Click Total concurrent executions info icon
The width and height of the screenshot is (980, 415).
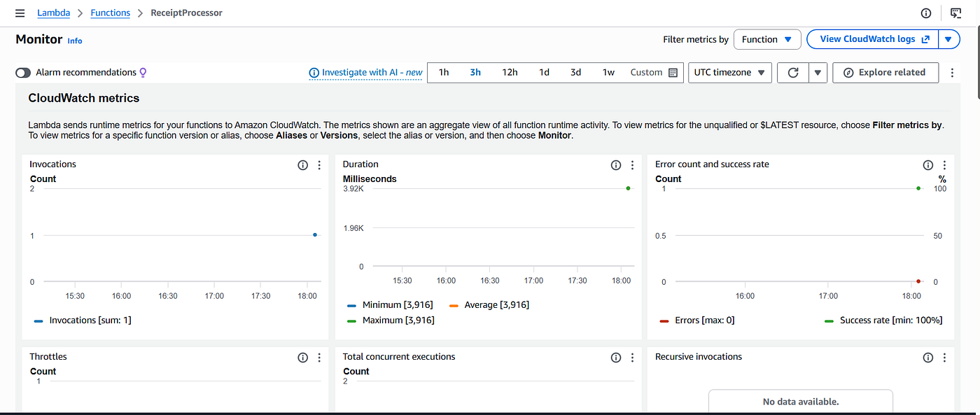point(615,358)
